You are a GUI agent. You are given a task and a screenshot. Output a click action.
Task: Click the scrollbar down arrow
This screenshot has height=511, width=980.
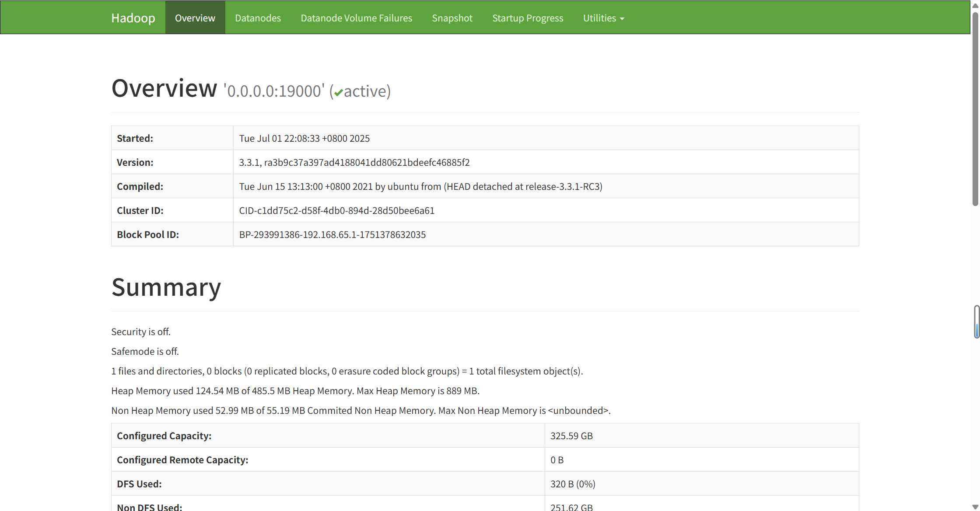[x=975, y=507]
